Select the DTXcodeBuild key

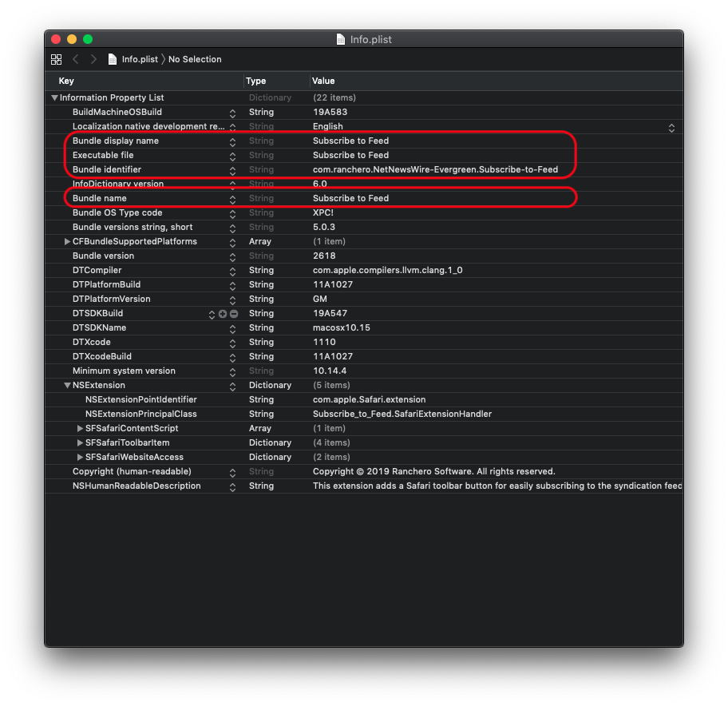pyautogui.click(x=102, y=357)
